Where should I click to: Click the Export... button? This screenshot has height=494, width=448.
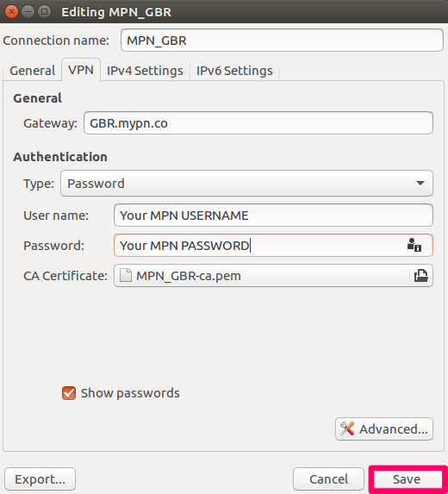[40, 479]
